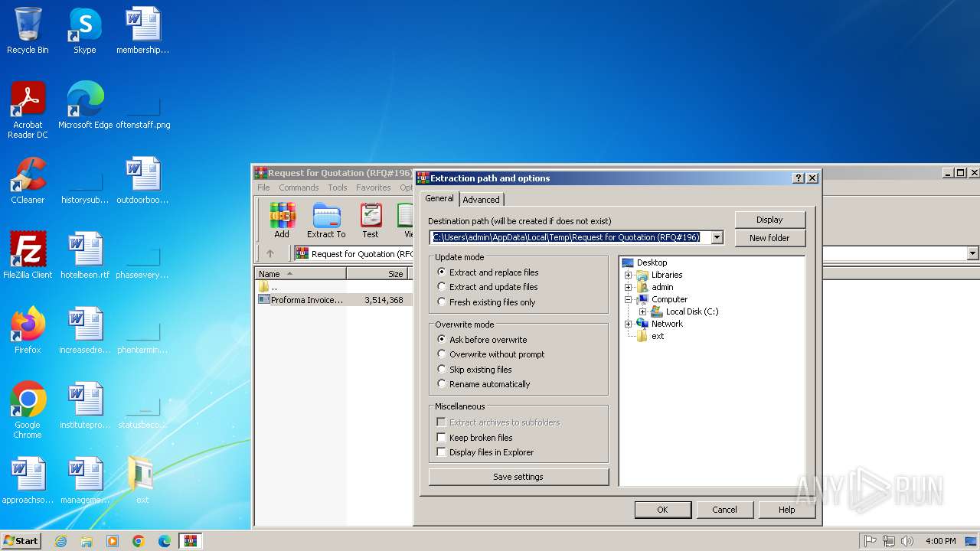Expand the Local Disk (C:) node

[643, 311]
